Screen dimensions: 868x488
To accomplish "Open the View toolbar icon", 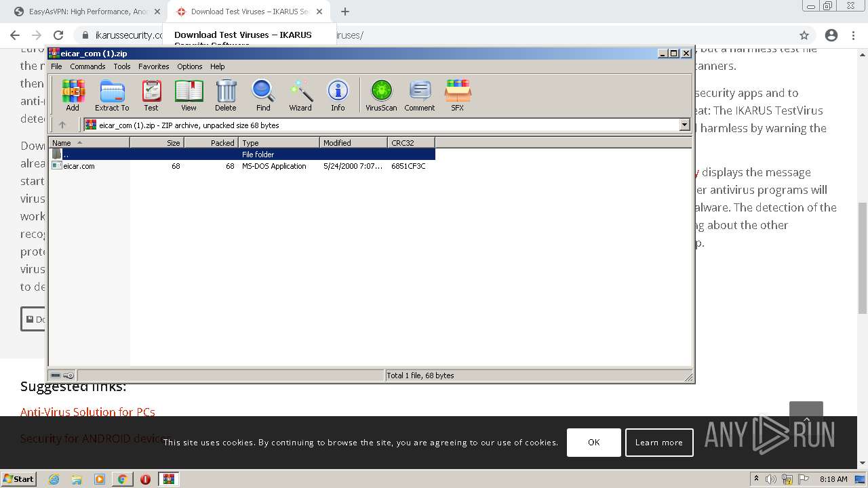I will [x=189, y=95].
